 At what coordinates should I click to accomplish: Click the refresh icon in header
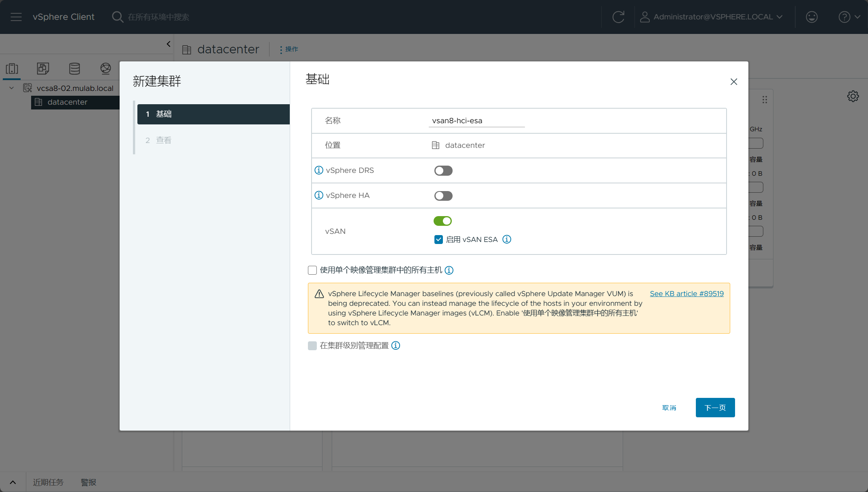pos(618,17)
